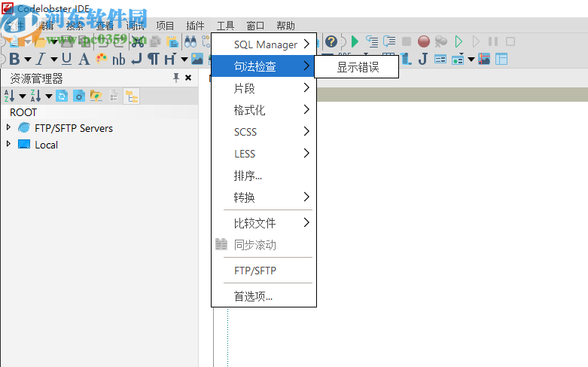Click the image map icon with red lines
This screenshot has width=588, height=367.
pos(484,59)
